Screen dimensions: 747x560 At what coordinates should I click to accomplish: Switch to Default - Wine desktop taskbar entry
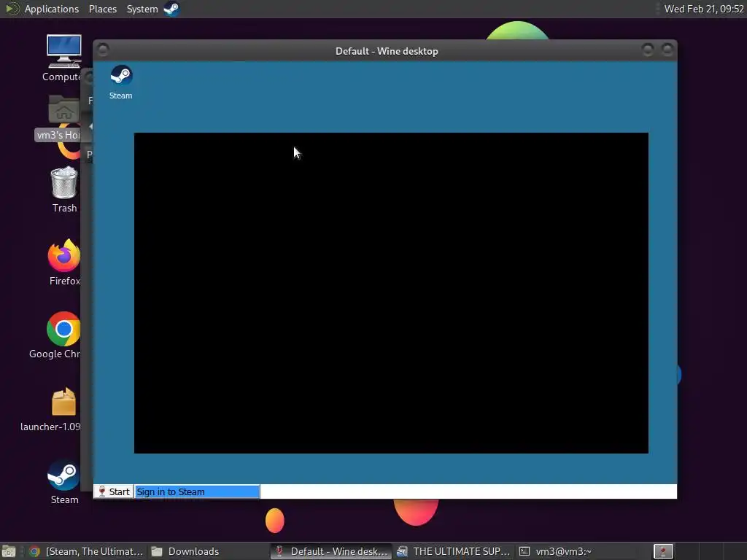pos(332,551)
